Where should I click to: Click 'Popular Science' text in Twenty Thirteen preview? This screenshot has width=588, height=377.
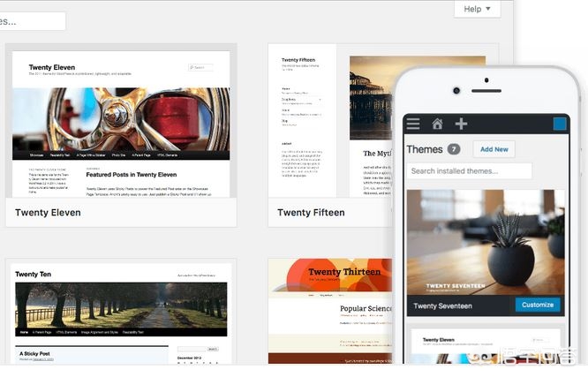click(x=366, y=308)
